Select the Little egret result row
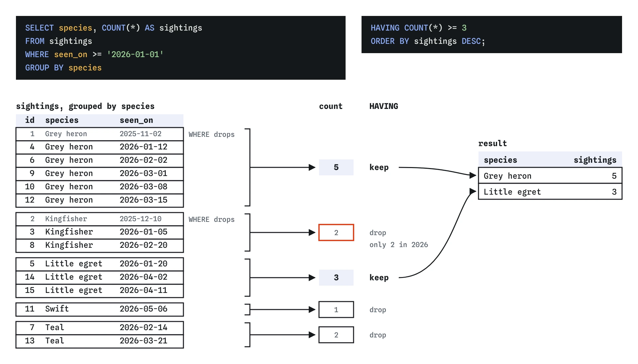The image size is (638, 364). point(550,192)
